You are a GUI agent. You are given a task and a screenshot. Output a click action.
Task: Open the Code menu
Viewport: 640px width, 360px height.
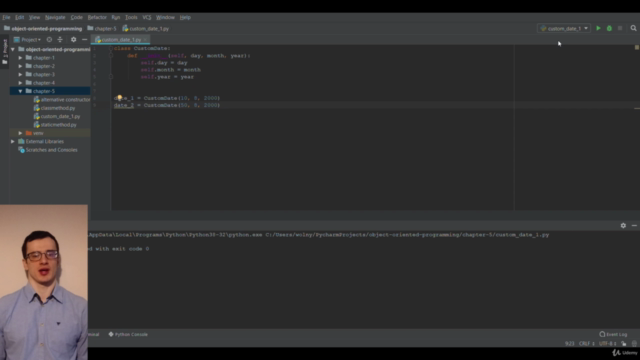76,17
